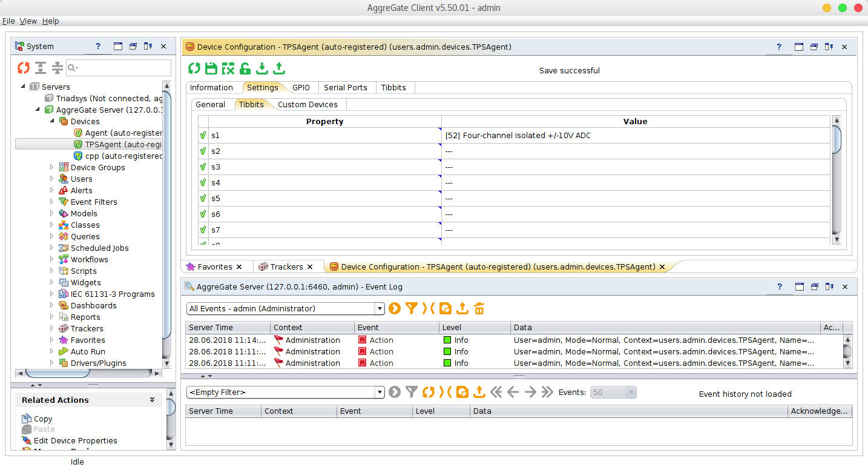Import properties using the green download arrow icon
Image resolution: width=868 pixels, height=467 pixels.
click(261, 68)
